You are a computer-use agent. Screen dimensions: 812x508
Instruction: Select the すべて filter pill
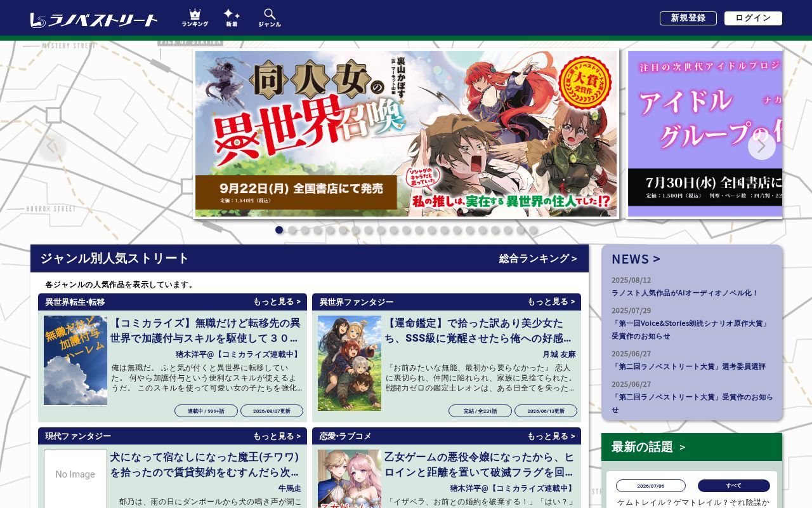[x=734, y=486]
